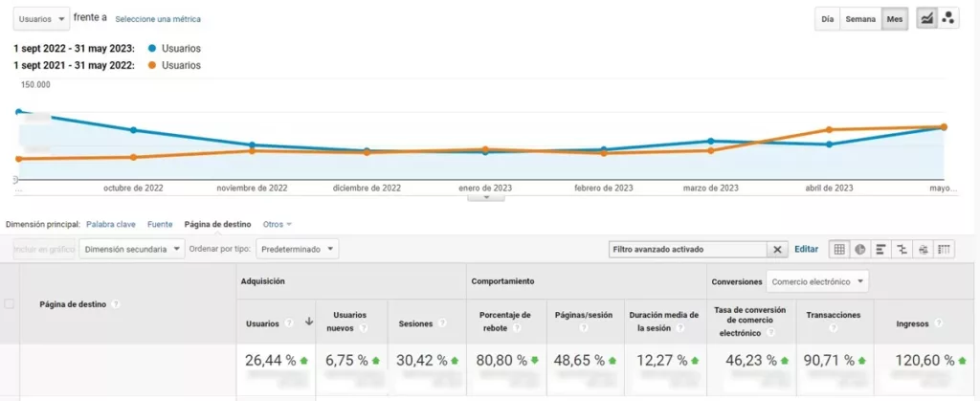Click the 6,75 % Usuarios nuevos value
Image resolution: width=980 pixels, height=401 pixels.
[x=347, y=361]
